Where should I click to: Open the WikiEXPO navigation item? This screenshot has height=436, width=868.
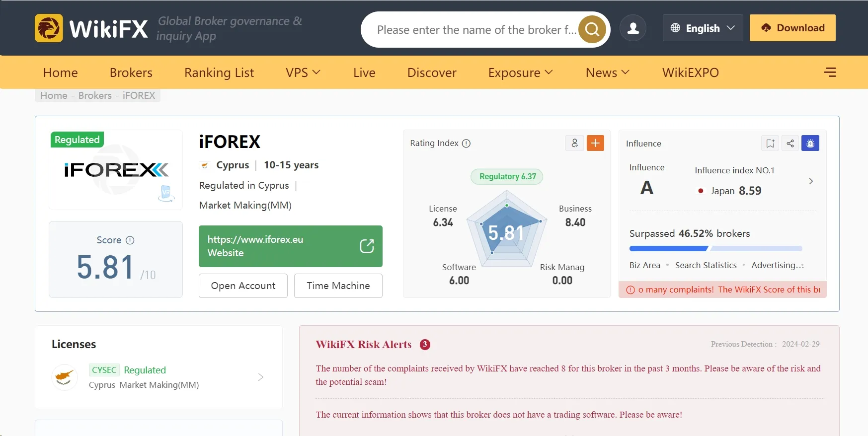(691, 73)
